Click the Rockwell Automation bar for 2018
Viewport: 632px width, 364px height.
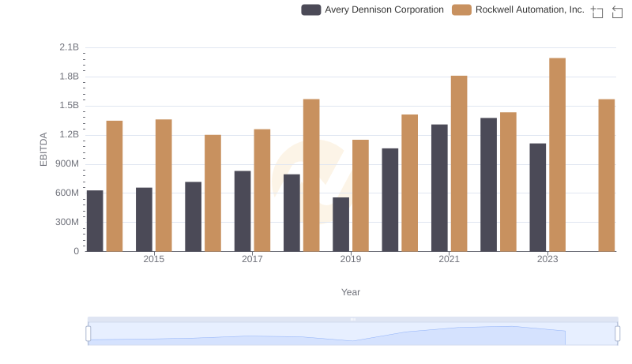click(311, 175)
